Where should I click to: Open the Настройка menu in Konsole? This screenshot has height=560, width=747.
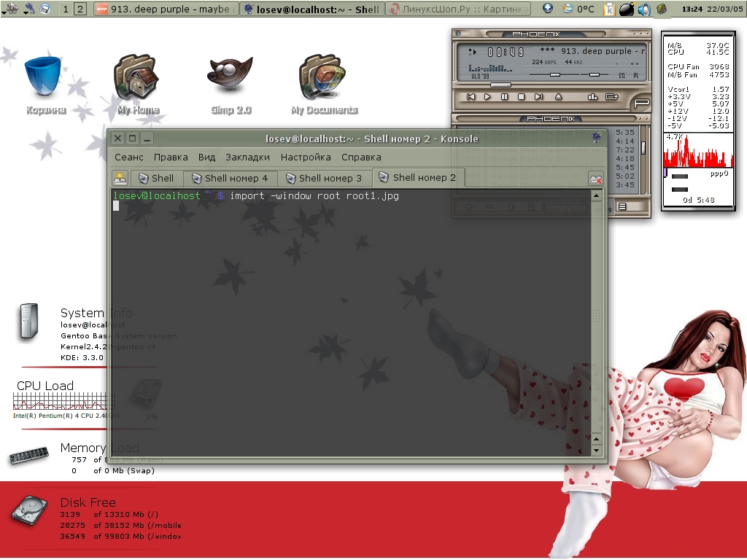click(306, 157)
